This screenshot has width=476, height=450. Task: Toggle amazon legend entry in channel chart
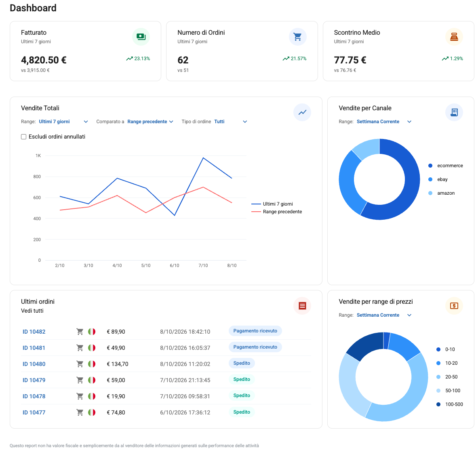pos(441,193)
